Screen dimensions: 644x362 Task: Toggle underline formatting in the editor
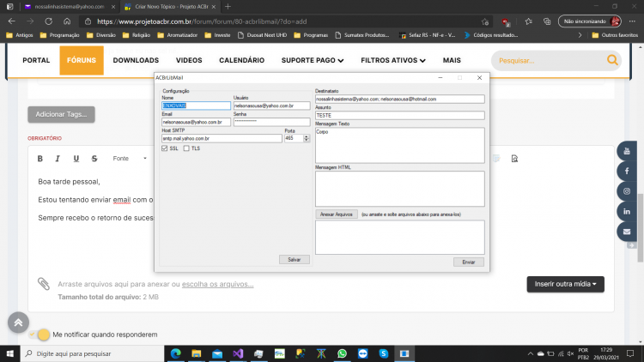click(x=76, y=159)
